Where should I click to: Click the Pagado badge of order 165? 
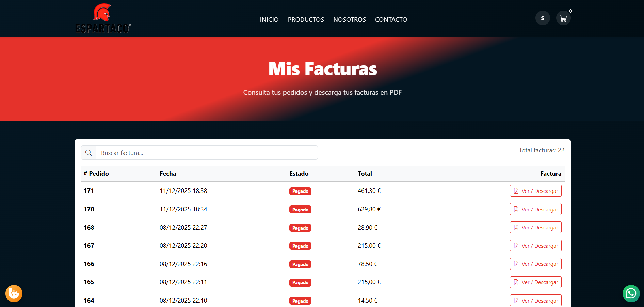[x=300, y=282]
